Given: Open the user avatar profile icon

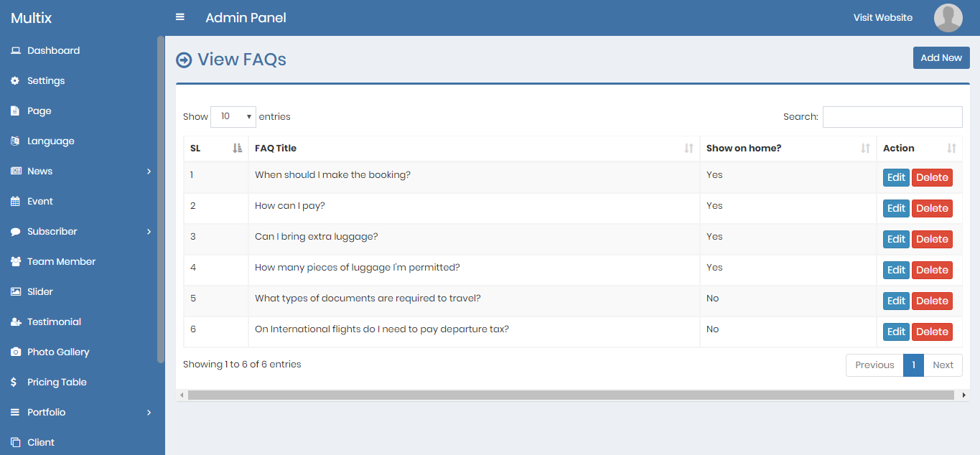Looking at the screenshot, I should 948,18.
